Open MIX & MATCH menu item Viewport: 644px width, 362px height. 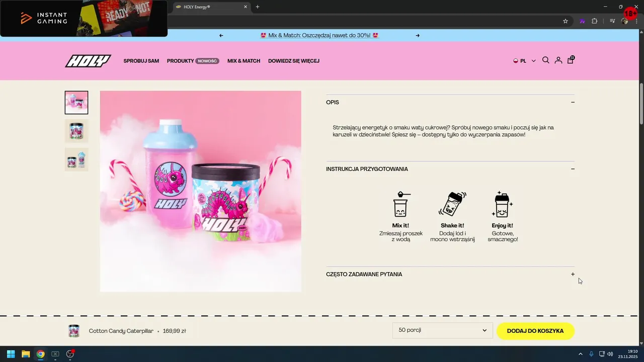(x=244, y=61)
